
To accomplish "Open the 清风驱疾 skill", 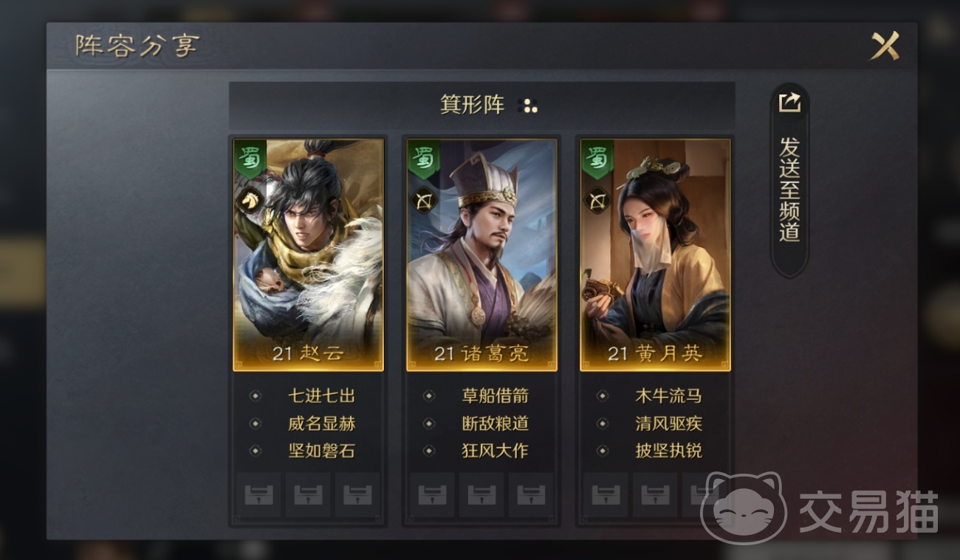I will click(x=668, y=424).
